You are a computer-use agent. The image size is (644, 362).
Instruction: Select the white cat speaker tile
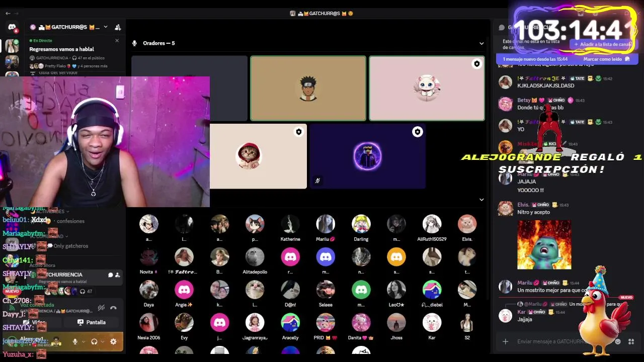pos(427,88)
